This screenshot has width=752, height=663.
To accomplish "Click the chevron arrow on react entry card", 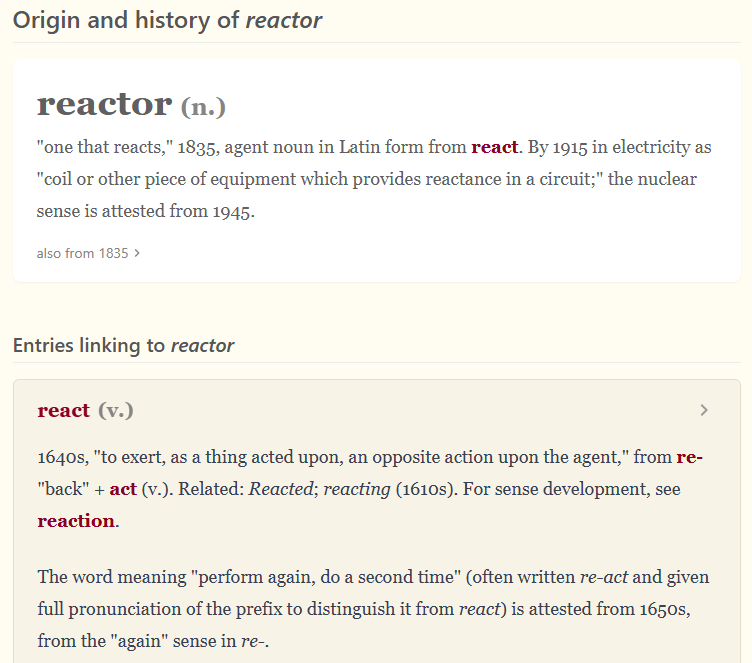I will [x=704, y=410].
